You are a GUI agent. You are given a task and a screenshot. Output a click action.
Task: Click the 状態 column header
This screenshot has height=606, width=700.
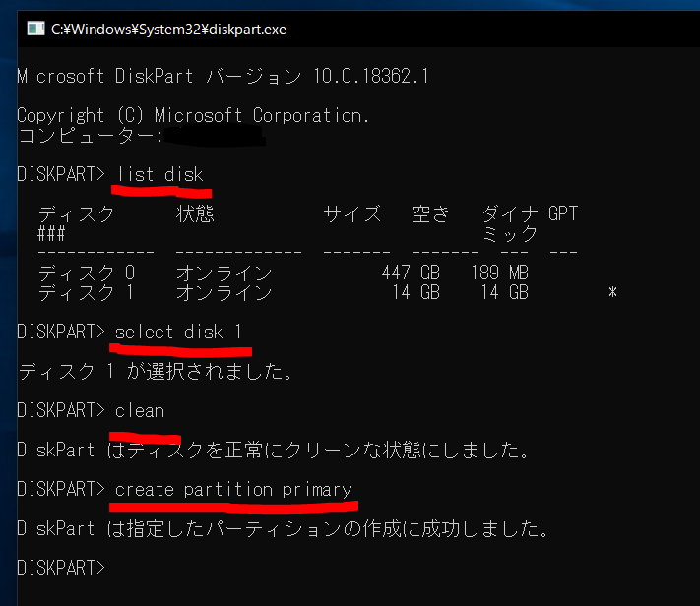[x=195, y=213]
